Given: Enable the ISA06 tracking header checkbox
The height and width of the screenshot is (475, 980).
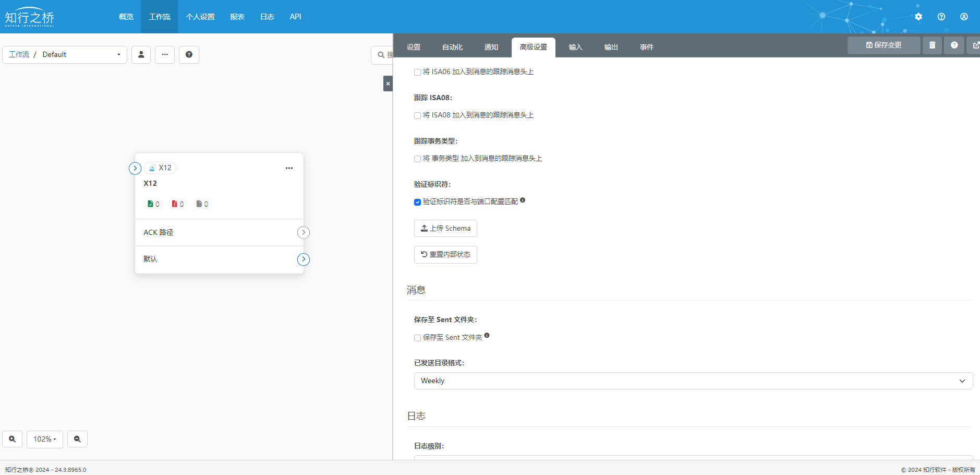Looking at the screenshot, I should tap(417, 73).
